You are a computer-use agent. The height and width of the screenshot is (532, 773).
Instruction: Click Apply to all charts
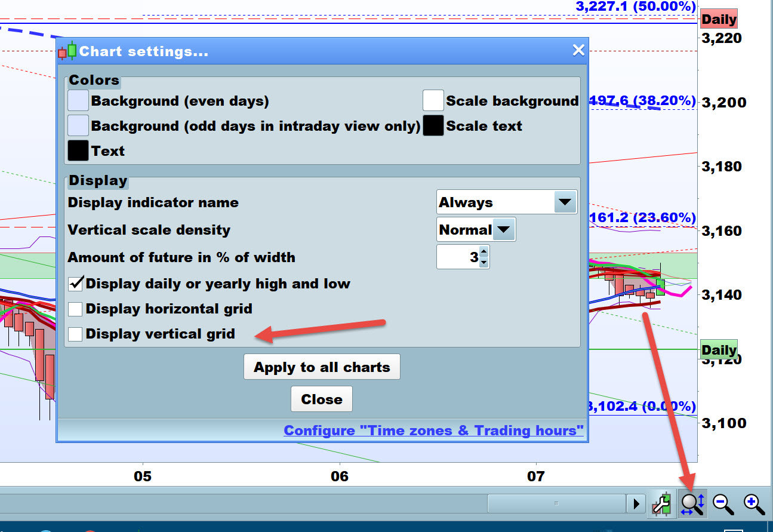322,367
